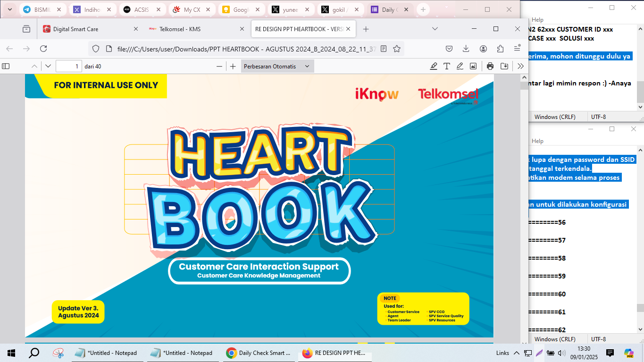The height and width of the screenshot is (362, 644).
Task: Open Snipping Tool from taskbar
Action: click(59, 353)
